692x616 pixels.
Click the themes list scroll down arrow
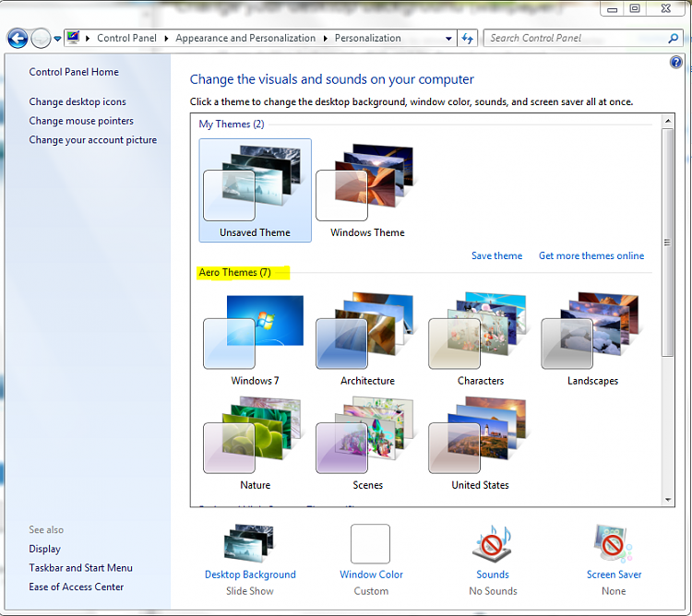[x=668, y=500]
